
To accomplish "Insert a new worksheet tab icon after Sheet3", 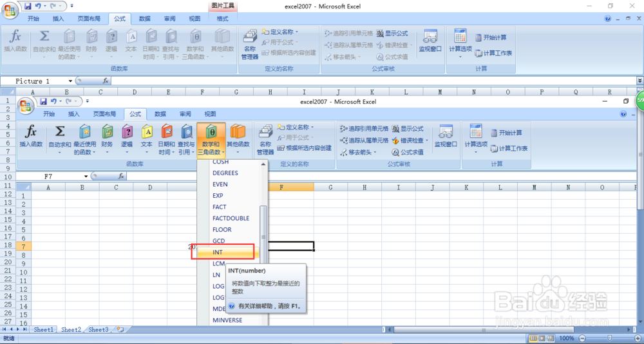I will [x=120, y=330].
